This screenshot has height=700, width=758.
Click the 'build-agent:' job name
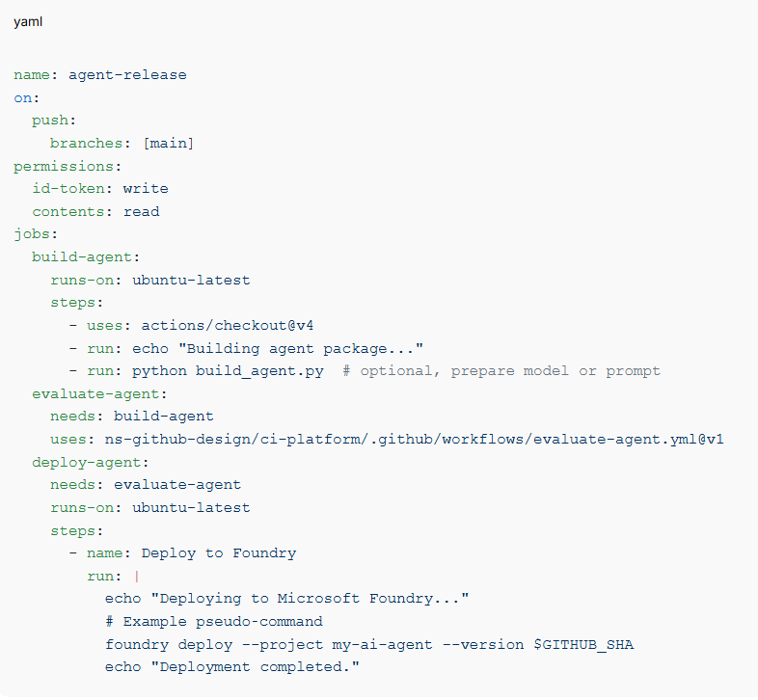tap(86, 257)
